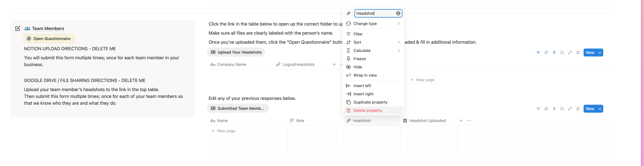Click the link property icon beside Headshot name field
Viewport: 644px width, 166px height.
click(x=348, y=13)
